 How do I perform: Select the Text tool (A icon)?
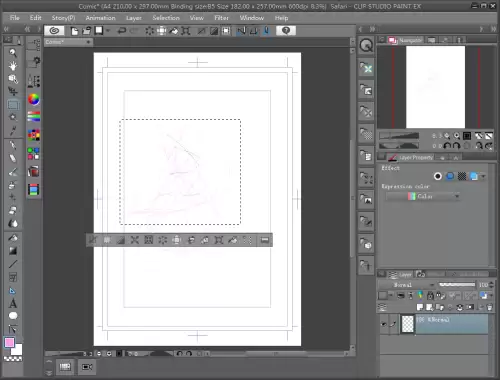[13, 303]
